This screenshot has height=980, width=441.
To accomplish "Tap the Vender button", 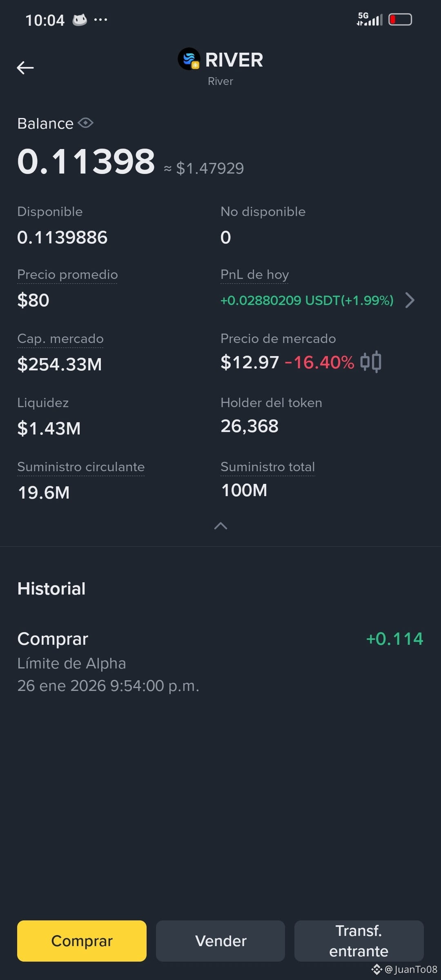I will tap(220, 941).
